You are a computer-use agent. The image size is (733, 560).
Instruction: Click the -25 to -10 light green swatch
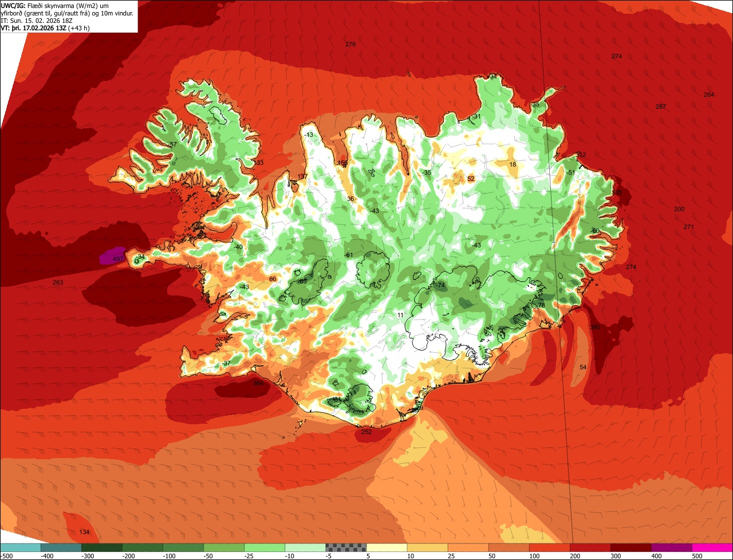(265, 547)
